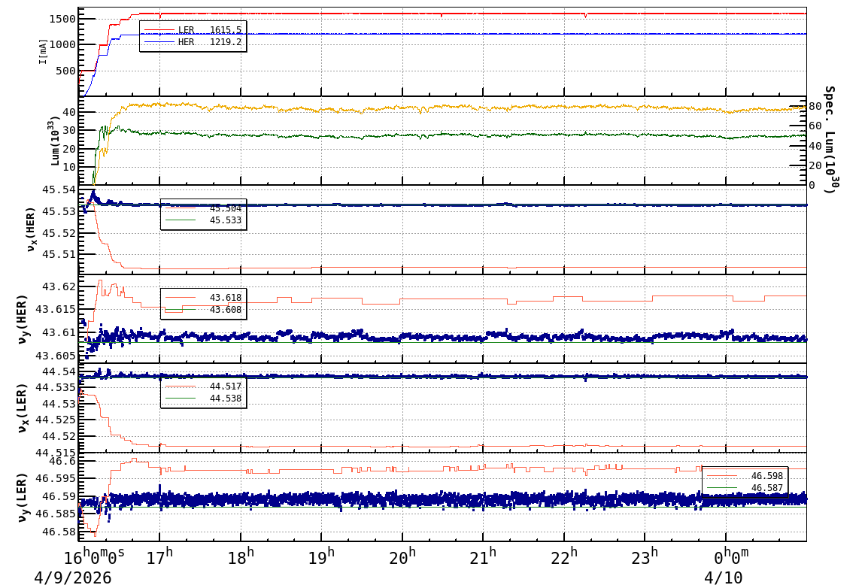This screenshot has width=868, height=588.
Task: Select the 45.504 legend value in the νx(HER) panel
Action: 226,208
